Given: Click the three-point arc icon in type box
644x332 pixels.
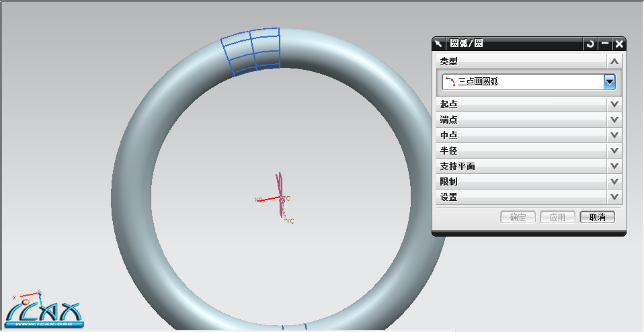Looking at the screenshot, I should (449, 82).
